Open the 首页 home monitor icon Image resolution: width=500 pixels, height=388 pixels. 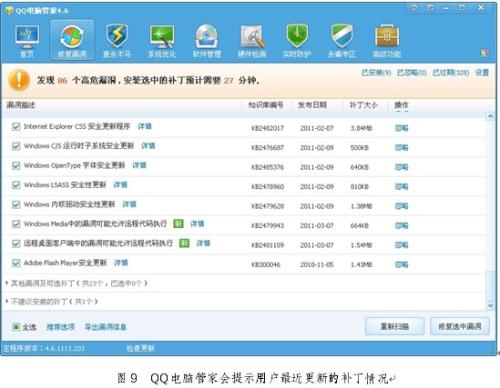(27, 36)
